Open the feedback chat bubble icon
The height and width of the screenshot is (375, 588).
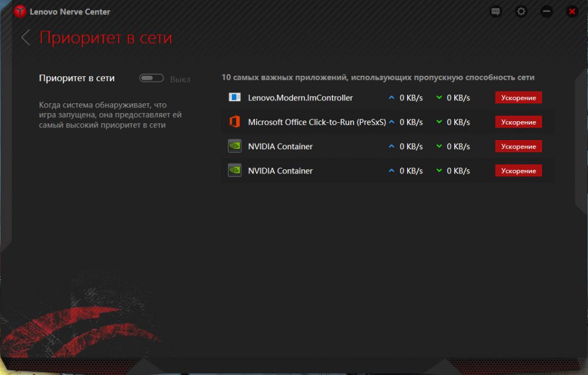click(x=496, y=11)
